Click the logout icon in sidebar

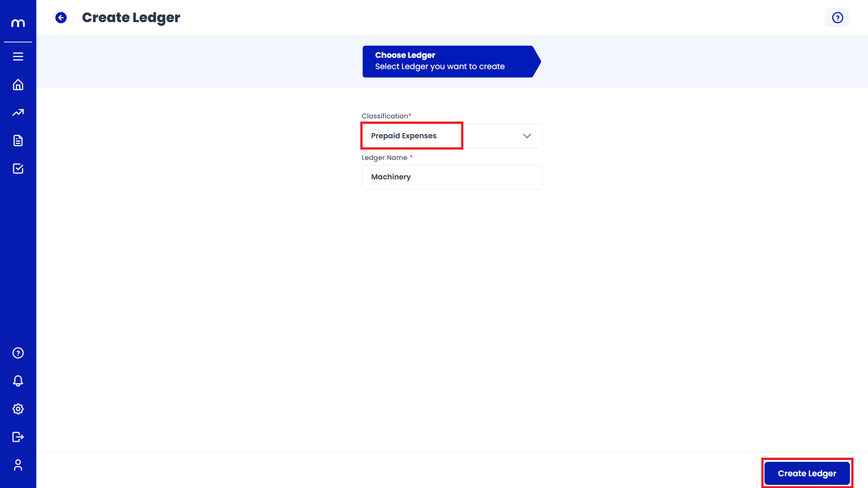point(18,437)
